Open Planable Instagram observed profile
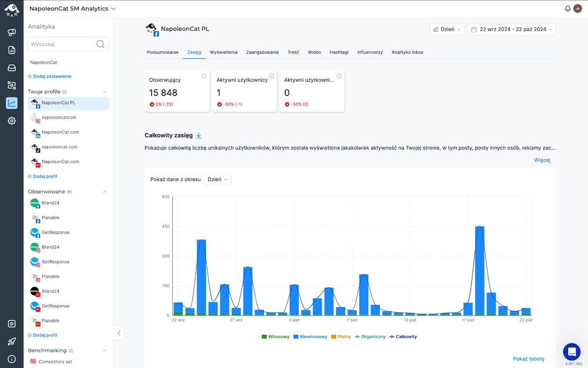Image resolution: width=588 pixels, height=368 pixels. tap(68, 276)
